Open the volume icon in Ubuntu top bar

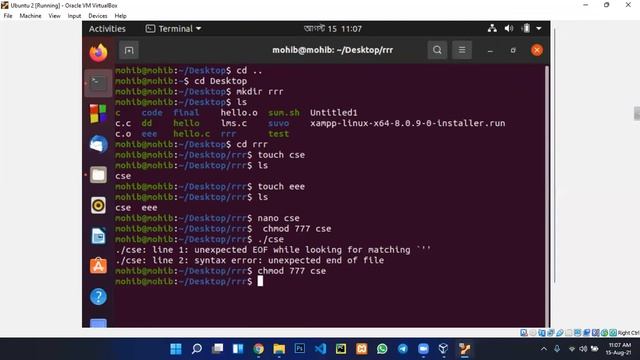pos(509,29)
